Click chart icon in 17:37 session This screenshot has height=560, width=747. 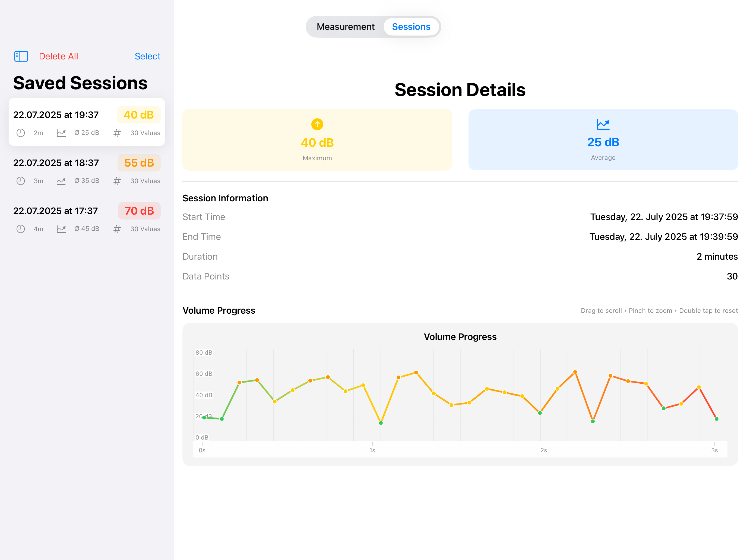61,229
